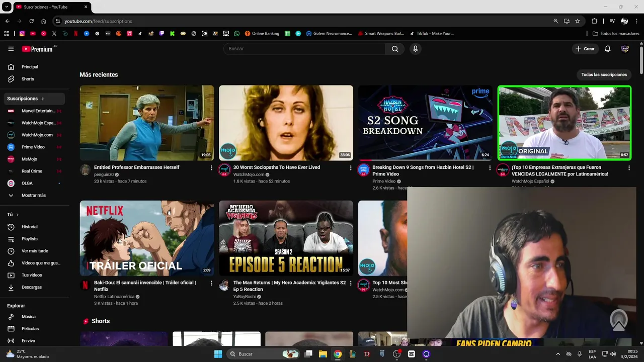Open the Online Banking bookmark
The image size is (644, 362).
262,34
